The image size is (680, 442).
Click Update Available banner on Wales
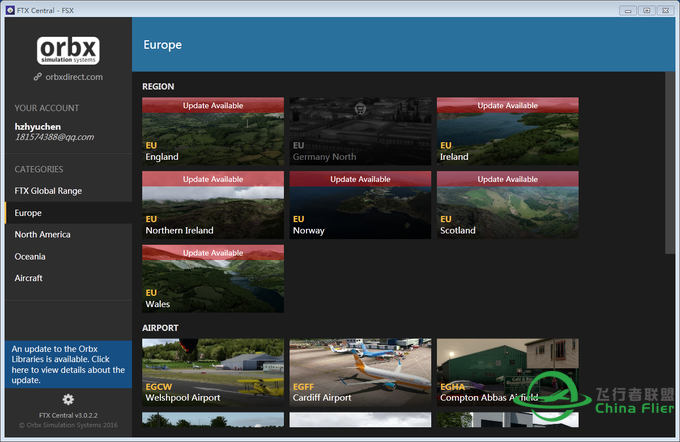point(213,253)
